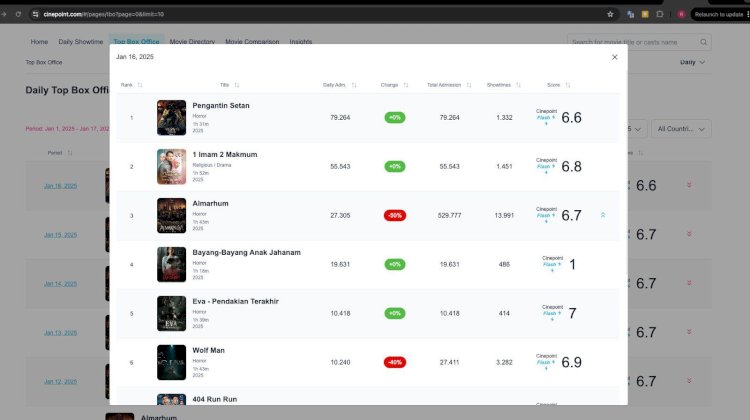Sort by Score column

(x=568, y=85)
